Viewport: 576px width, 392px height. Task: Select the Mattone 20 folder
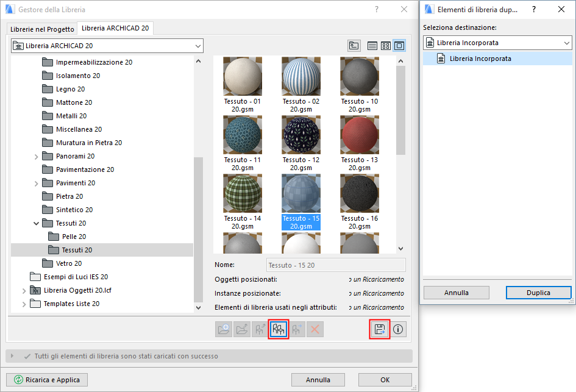click(67, 102)
